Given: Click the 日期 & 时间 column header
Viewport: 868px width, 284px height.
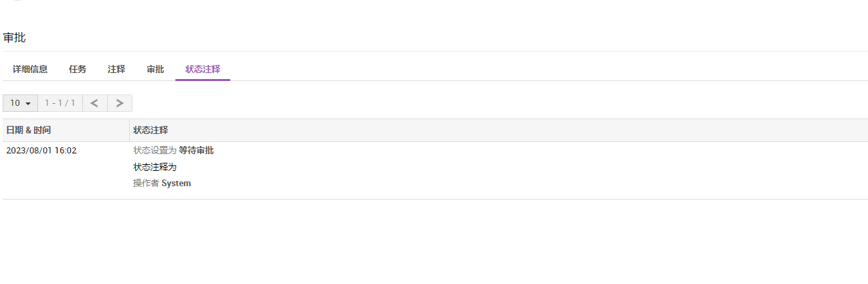Looking at the screenshot, I should click(x=29, y=130).
